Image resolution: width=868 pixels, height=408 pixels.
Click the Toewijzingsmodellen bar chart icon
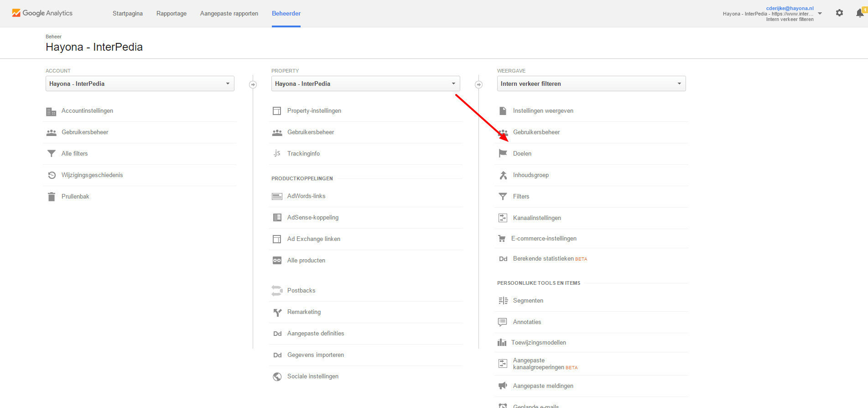click(x=502, y=343)
